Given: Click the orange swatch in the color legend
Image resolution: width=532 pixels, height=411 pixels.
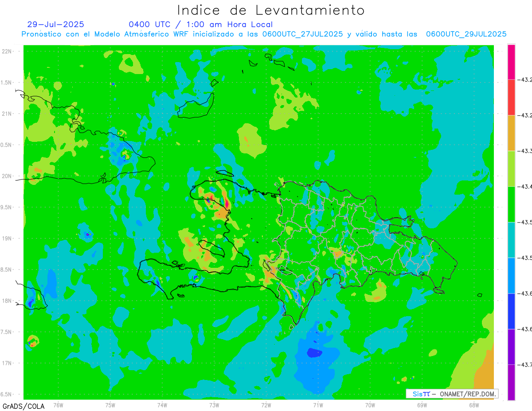Looking at the screenshot, I should point(511,133).
